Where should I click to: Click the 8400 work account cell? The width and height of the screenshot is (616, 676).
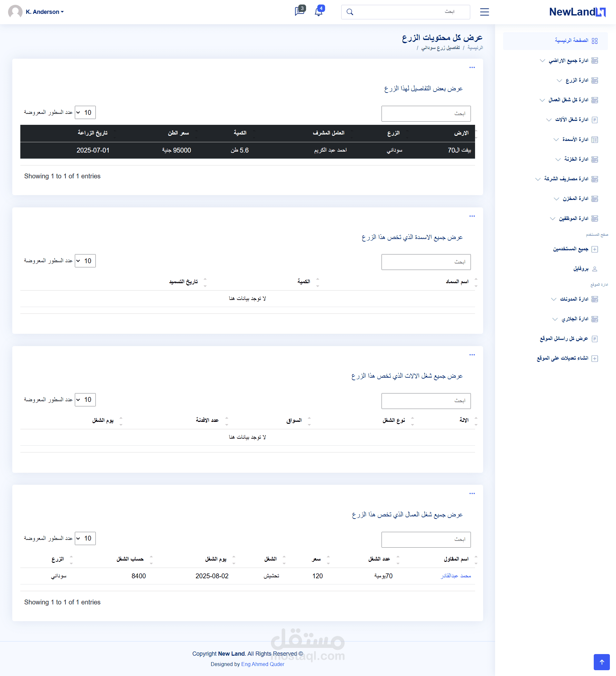(138, 576)
